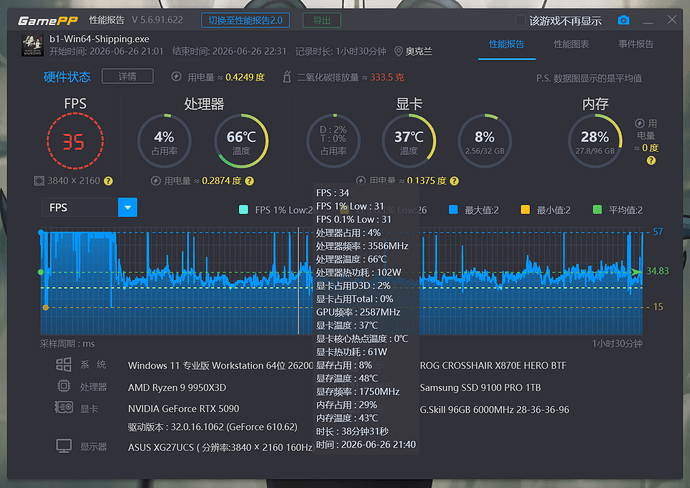Close the GamePP report window

tap(672, 19)
